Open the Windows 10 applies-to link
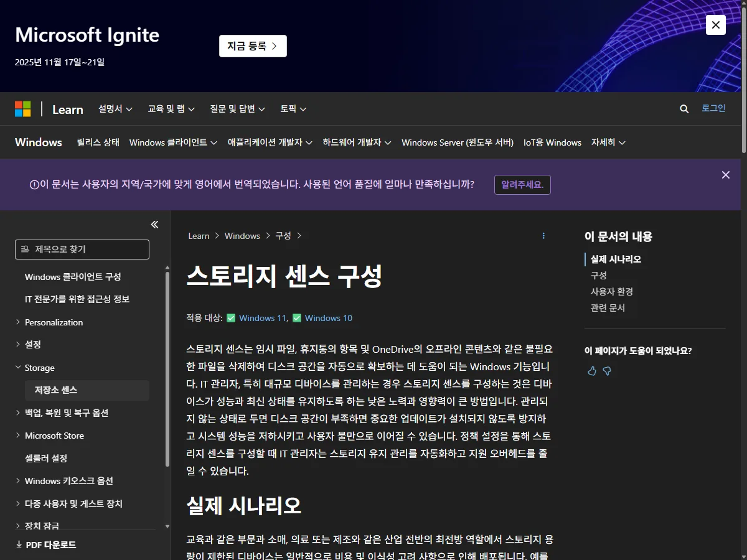The width and height of the screenshot is (747, 560). click(x=329, y=318)
